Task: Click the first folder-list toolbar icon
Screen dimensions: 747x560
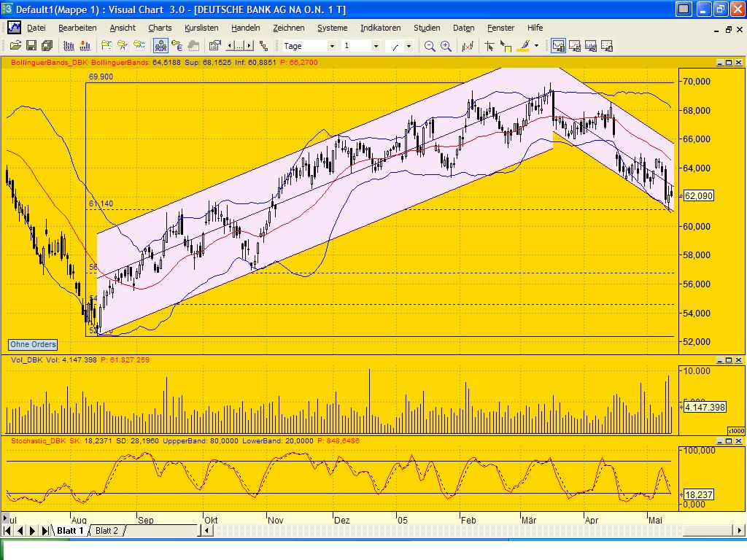Action: click(x=107, y=46)
